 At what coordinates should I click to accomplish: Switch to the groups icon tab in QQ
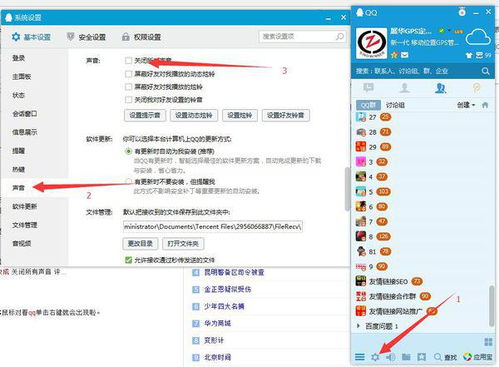coord(440,88)
